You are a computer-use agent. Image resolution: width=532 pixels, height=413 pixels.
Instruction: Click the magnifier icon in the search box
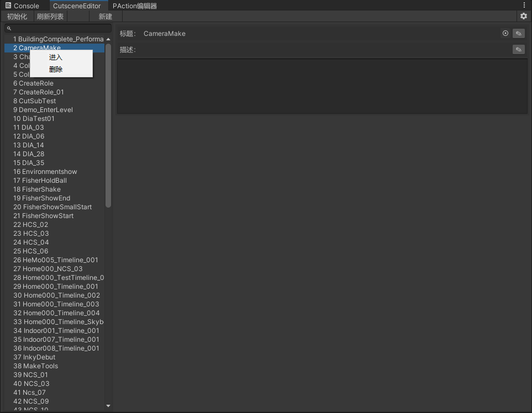9,28
